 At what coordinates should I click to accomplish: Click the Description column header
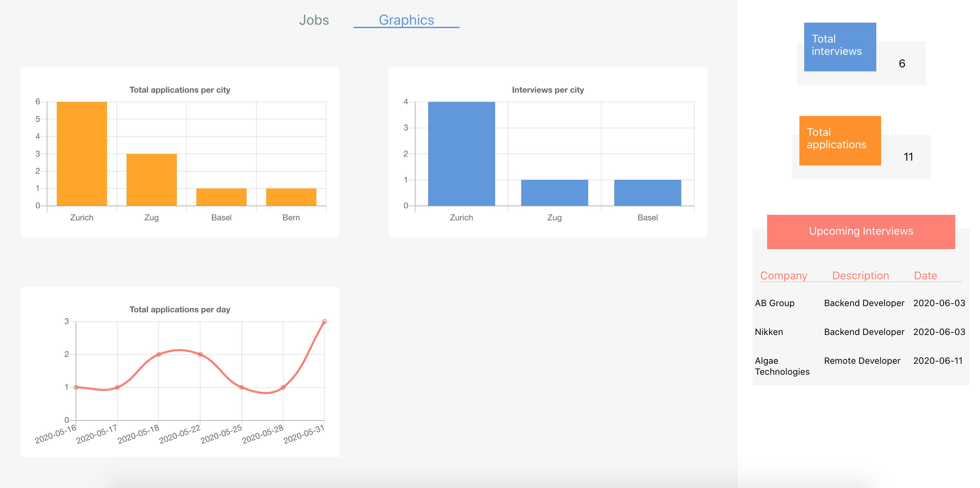pyautogui.click(x=860, y=275)
